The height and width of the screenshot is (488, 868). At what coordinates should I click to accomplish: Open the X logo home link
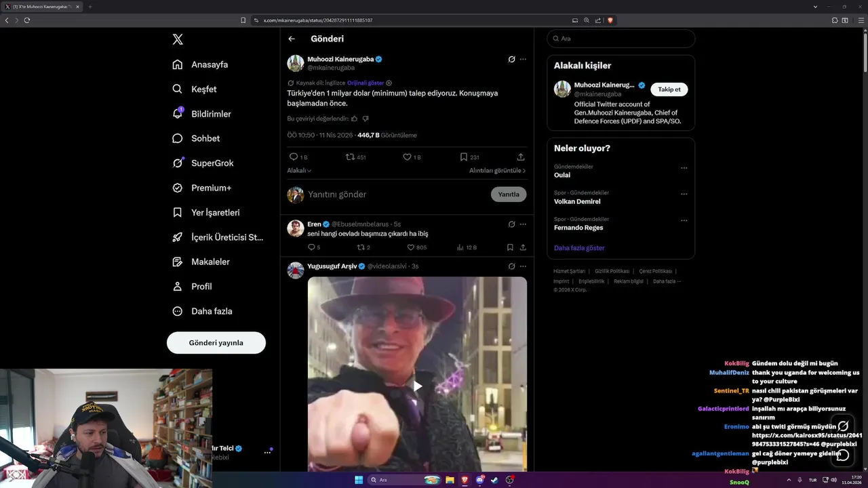pyautogui.click(x=178, y=39)
